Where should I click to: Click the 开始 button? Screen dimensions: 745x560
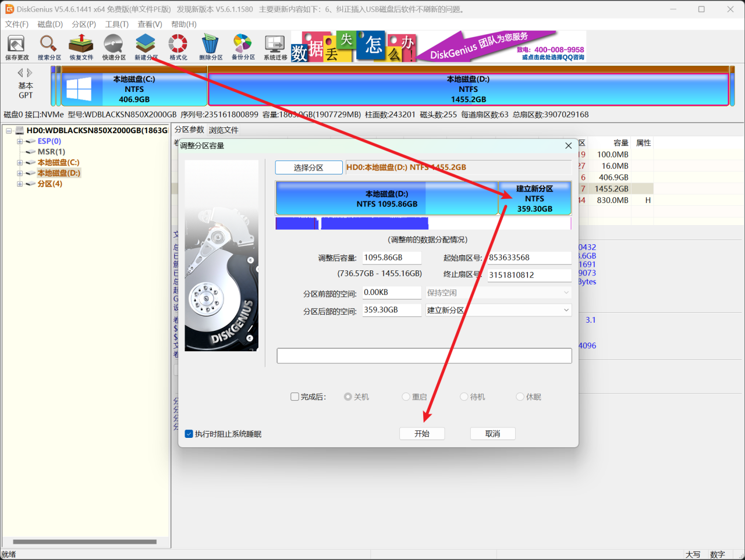tap(422, 434)
